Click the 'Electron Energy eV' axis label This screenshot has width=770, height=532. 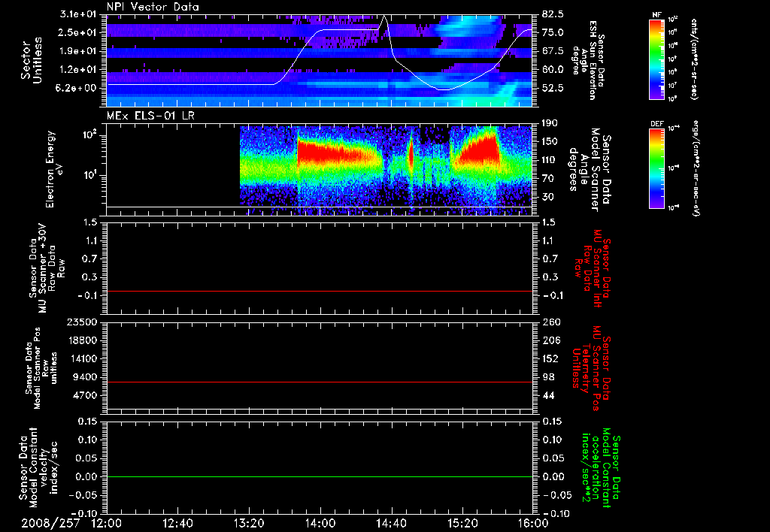(55, 169)
